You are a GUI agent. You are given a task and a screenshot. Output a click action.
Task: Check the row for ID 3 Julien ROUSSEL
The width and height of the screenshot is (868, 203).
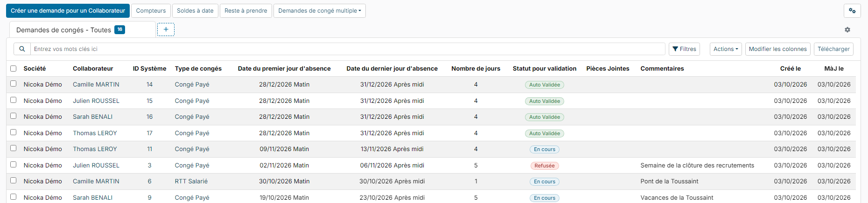point(14,165)
